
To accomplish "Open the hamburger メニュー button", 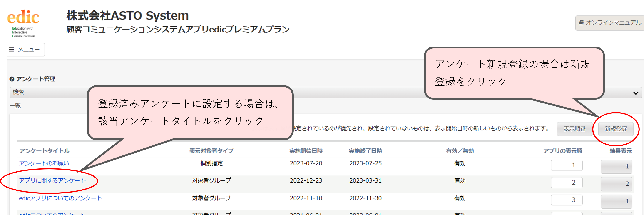I will click(x=25, y=50).
